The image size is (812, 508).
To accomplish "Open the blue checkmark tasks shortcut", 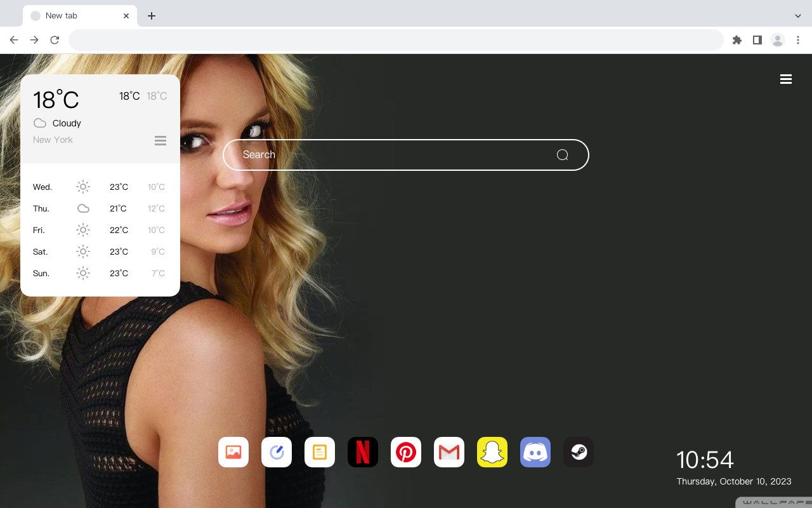I will [x=277, y=452].
